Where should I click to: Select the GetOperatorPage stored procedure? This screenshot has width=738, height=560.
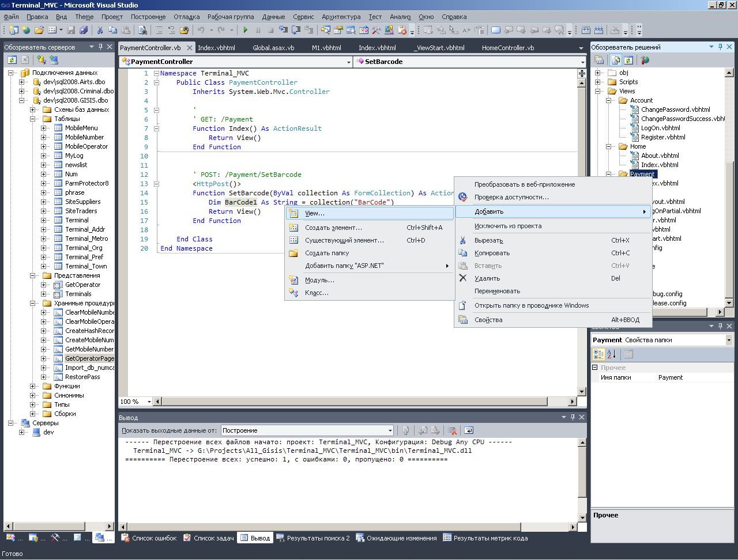[89, 358]
